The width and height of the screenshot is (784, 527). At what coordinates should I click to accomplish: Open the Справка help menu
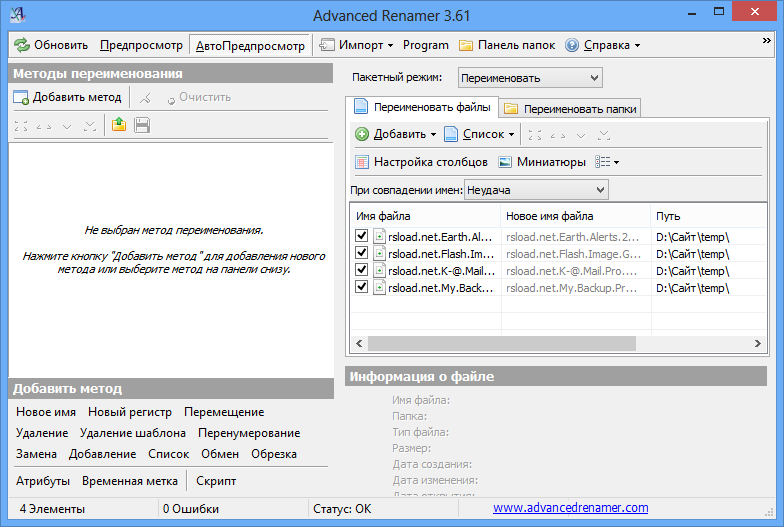pos(602,45)
